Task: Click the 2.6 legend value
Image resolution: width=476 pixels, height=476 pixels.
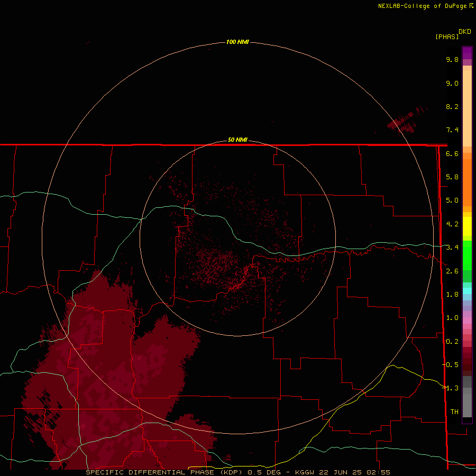Action: pyautogui.click(x=452, y=271)
